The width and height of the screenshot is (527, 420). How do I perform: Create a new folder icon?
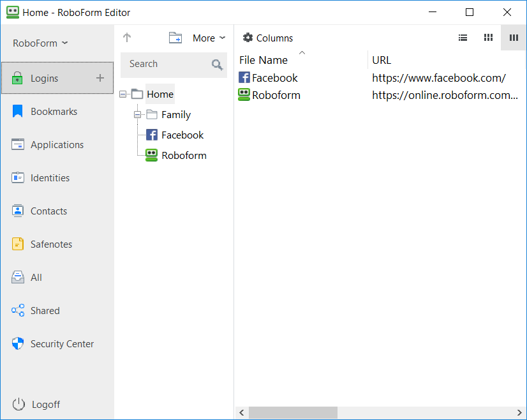175,38
